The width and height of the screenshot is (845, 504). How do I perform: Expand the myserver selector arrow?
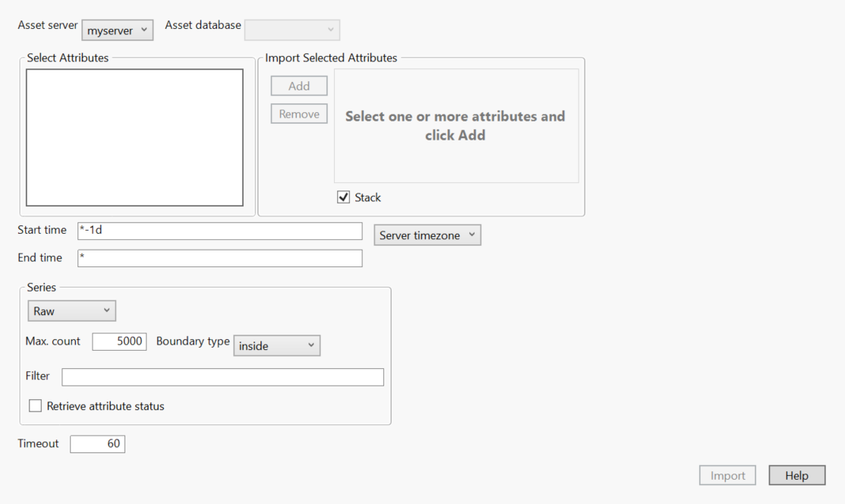tap(144, 30)
